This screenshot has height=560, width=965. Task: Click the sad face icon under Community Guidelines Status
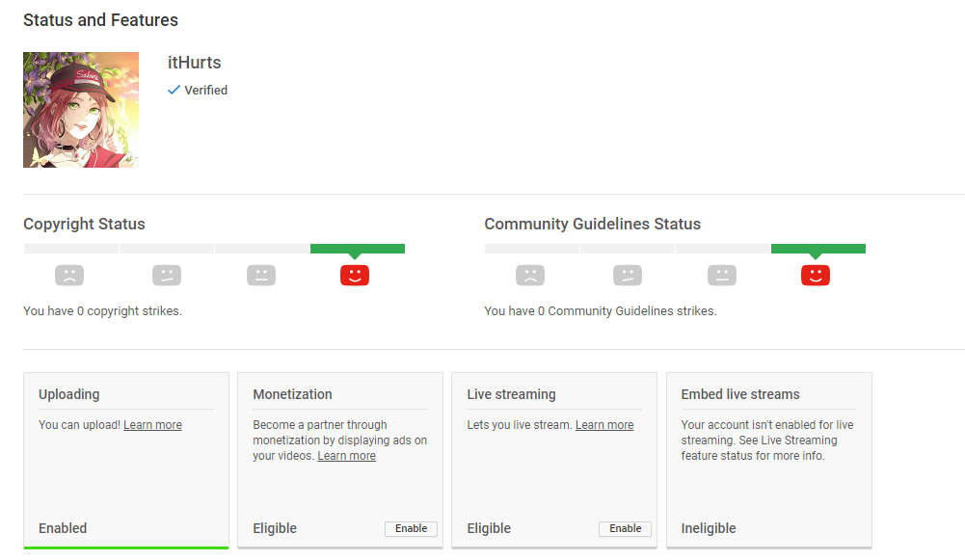pos(530,275)
